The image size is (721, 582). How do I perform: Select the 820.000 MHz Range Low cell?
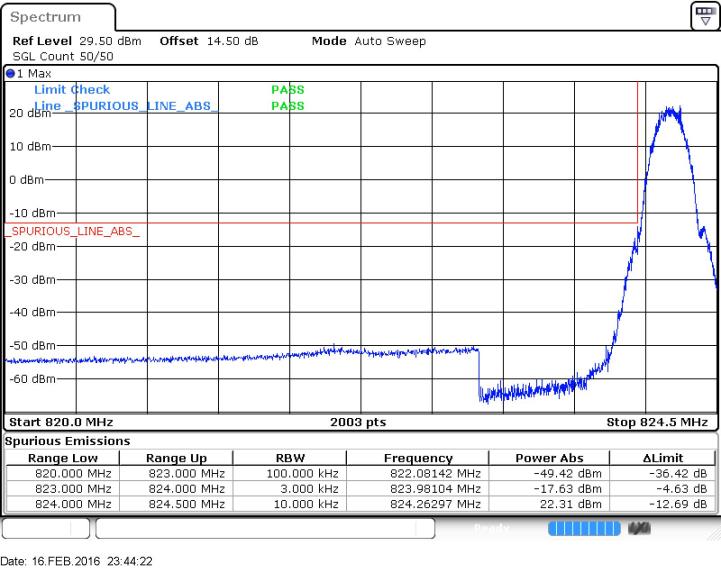click(x=63, y=474)
